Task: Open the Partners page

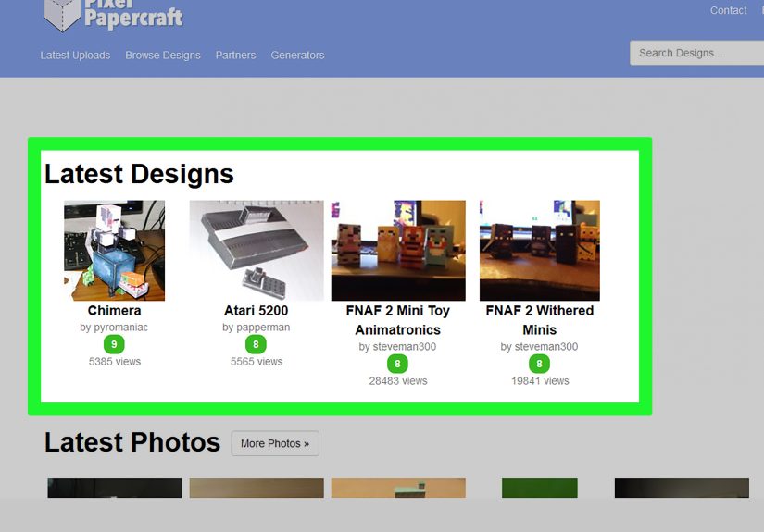Action: pos(235,55)
